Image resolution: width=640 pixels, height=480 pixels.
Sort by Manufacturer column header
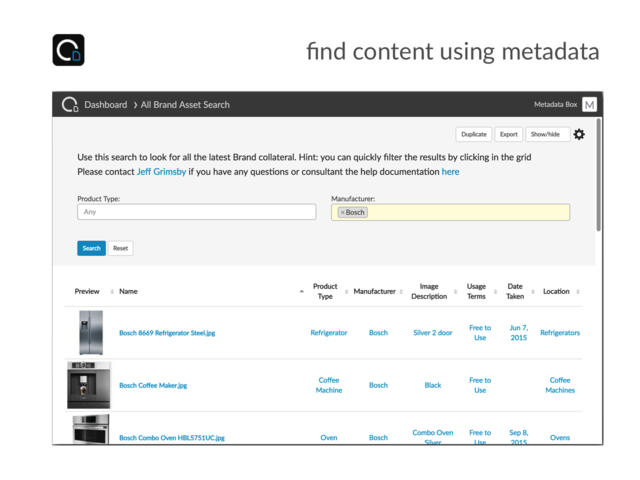tap(374, 291)
